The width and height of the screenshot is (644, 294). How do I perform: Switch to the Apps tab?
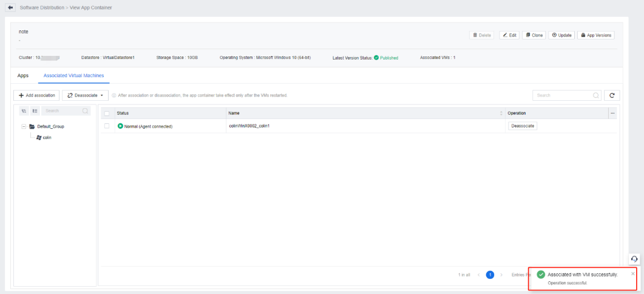pos(23,76)
